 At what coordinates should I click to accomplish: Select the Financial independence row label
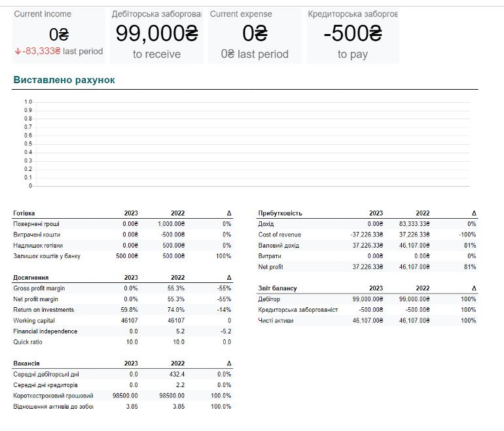coord(45,331)
